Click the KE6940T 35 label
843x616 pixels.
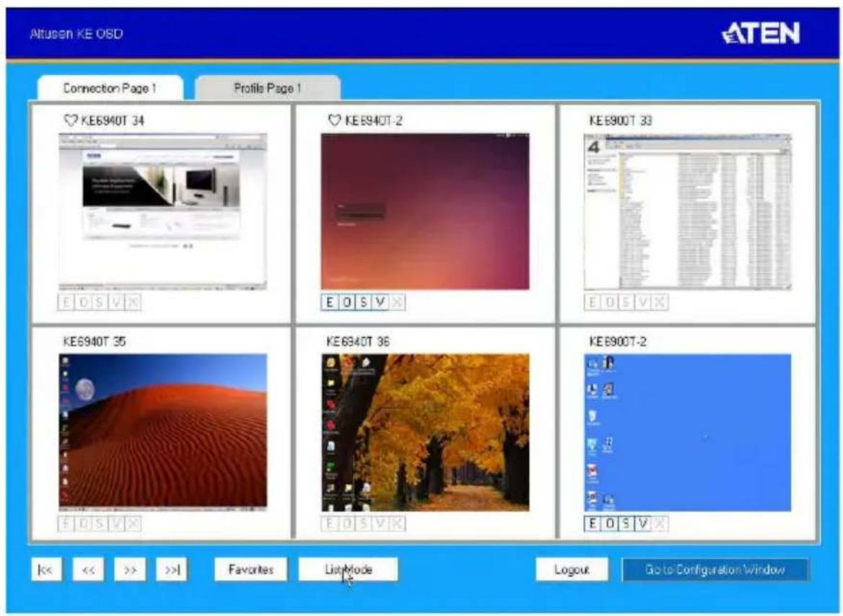click(x=95, y=341)
